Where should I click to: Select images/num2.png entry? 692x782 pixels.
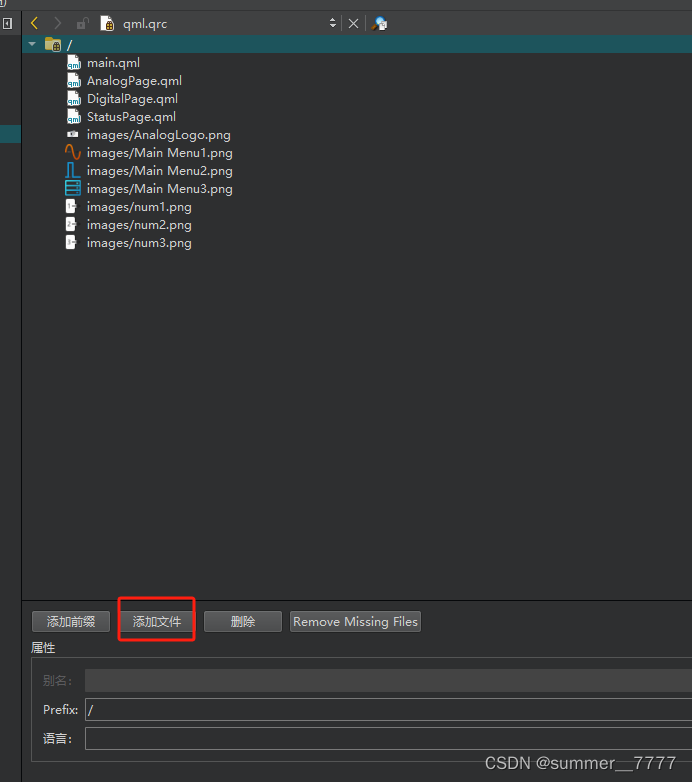(139, 225)
